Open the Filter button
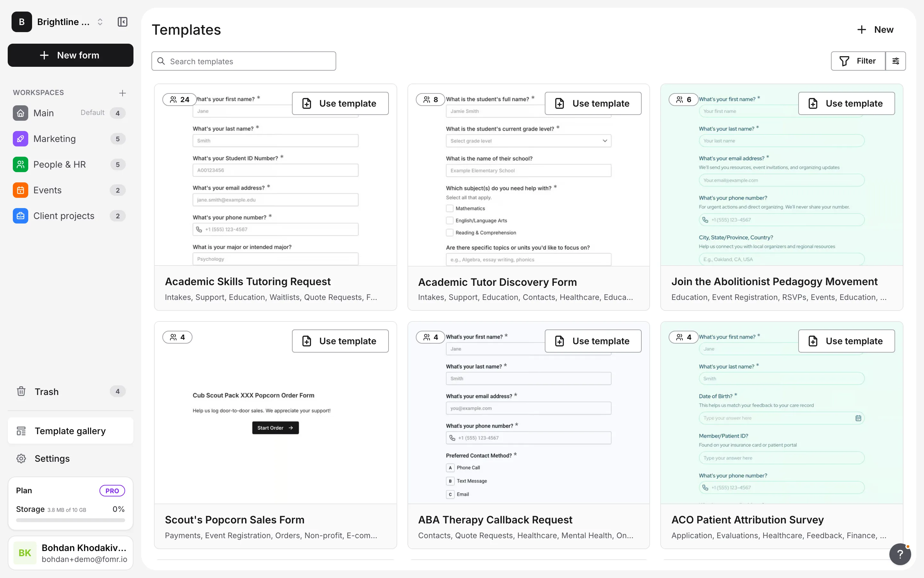The width and height of the screenshot is (924, 578). 858,61
